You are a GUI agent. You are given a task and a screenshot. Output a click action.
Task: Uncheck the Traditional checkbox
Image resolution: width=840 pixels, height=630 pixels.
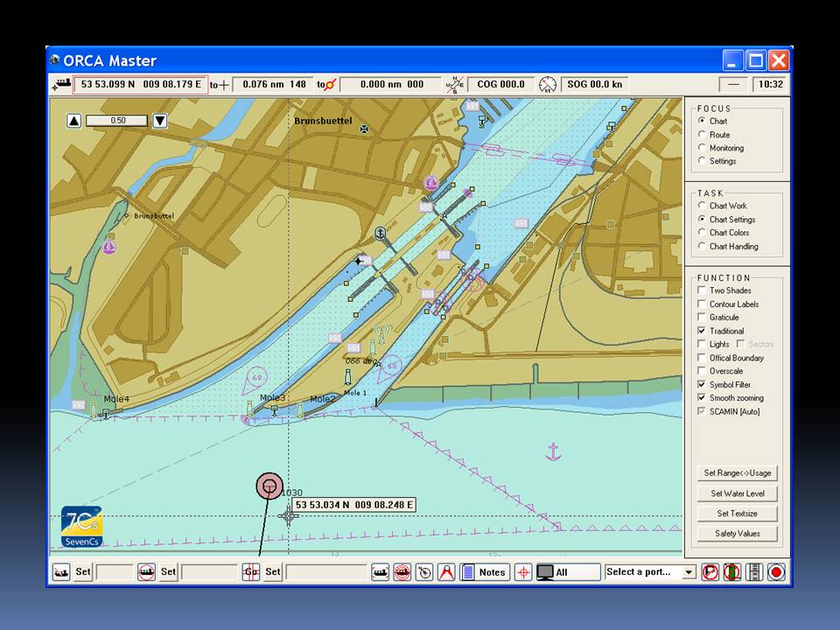701,331
